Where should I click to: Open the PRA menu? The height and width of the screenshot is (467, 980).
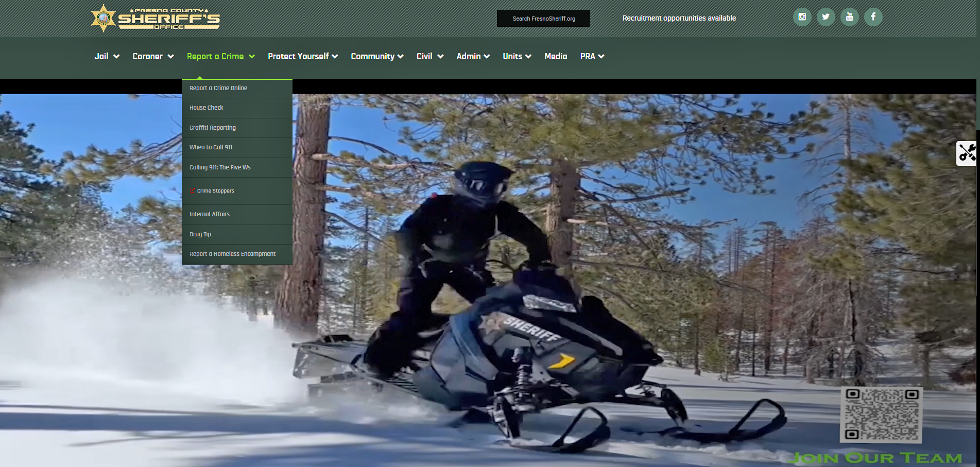pos(588,56)
